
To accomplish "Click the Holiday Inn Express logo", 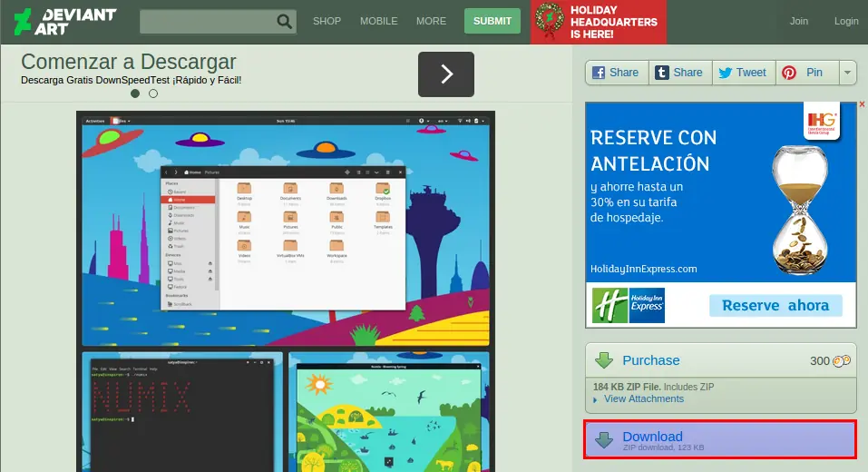I will click(629, 305).
